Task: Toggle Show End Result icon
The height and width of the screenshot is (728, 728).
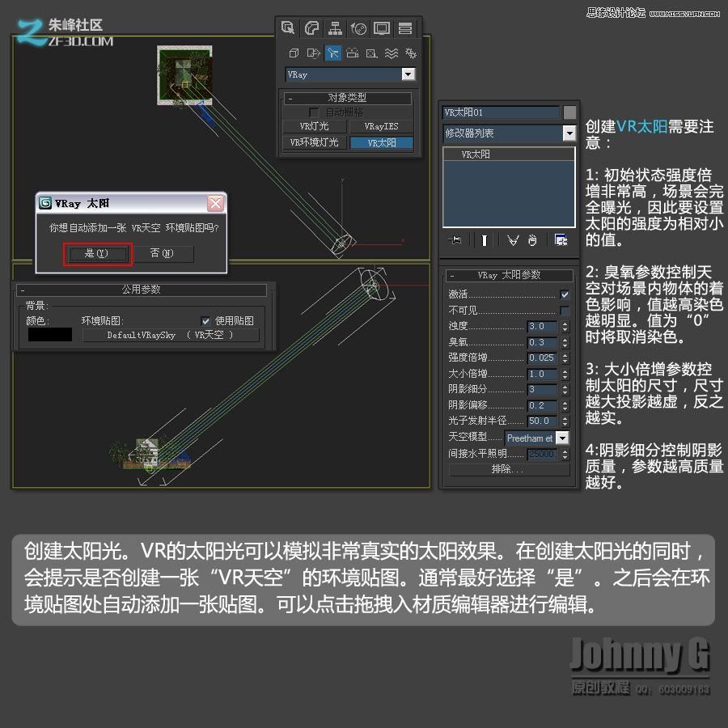Action: point(485,240)
